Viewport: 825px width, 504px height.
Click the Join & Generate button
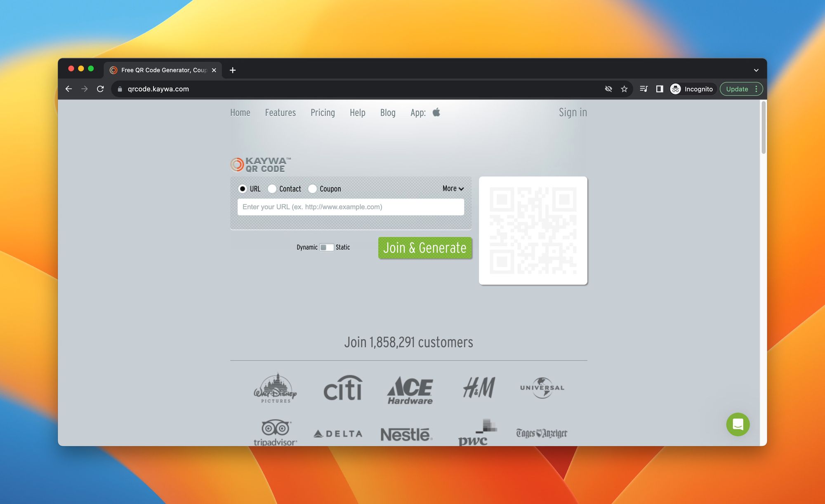pyautogui.click(x=425, y=247)
